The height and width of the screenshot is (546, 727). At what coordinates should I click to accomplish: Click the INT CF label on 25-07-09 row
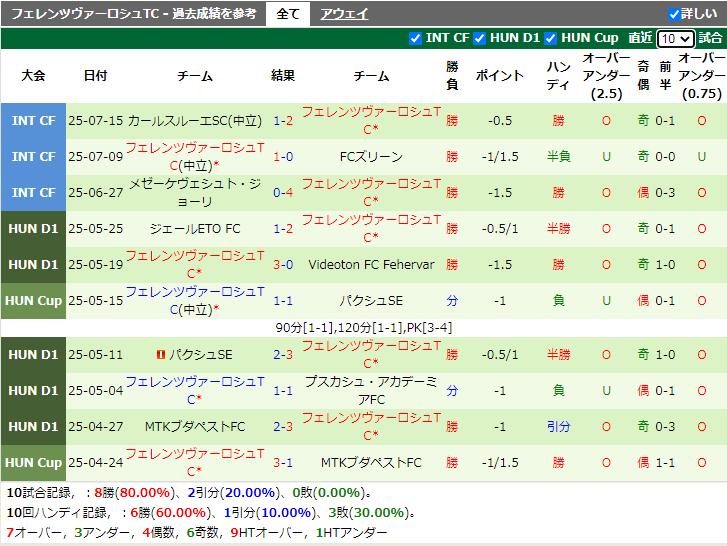point(33,157)
